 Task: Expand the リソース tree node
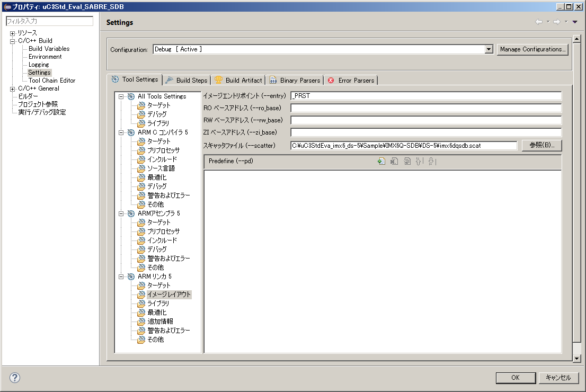click(x=13, y=33)
